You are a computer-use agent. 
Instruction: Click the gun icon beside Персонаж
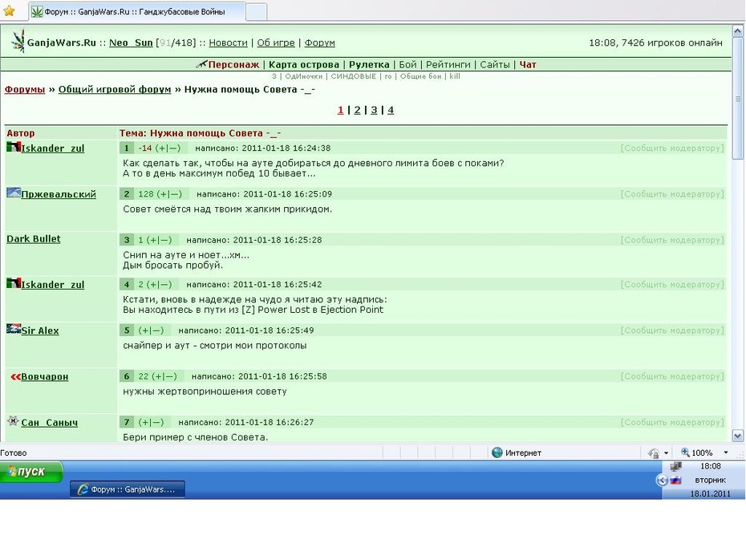pos(201,64)
